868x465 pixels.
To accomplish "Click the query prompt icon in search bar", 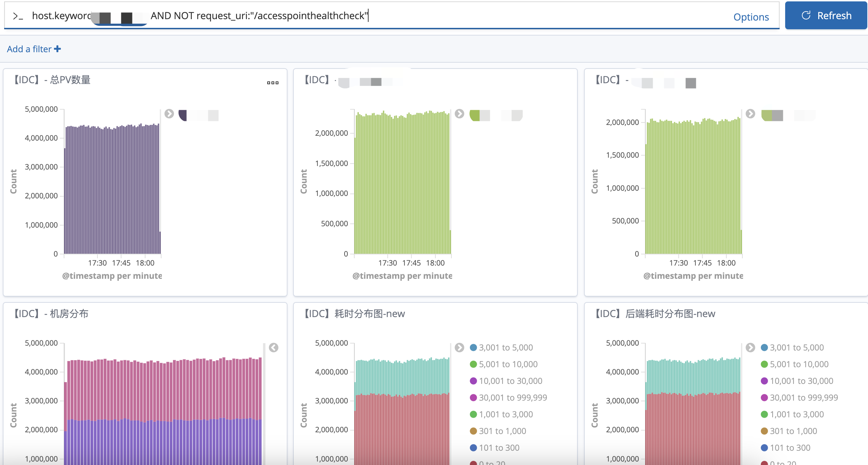I will 18,16.
